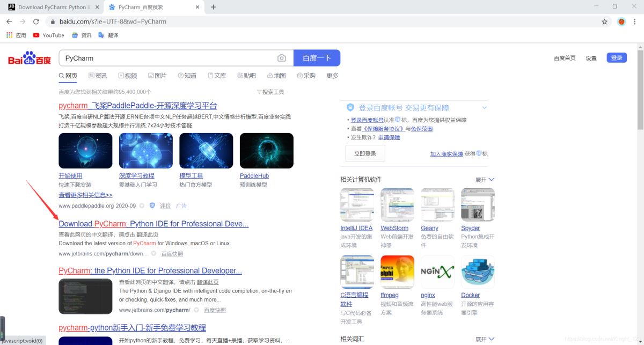This screenshot has height=345, width=644.
Task: Reload the page with the refresh icon
Action: point(35,21)
